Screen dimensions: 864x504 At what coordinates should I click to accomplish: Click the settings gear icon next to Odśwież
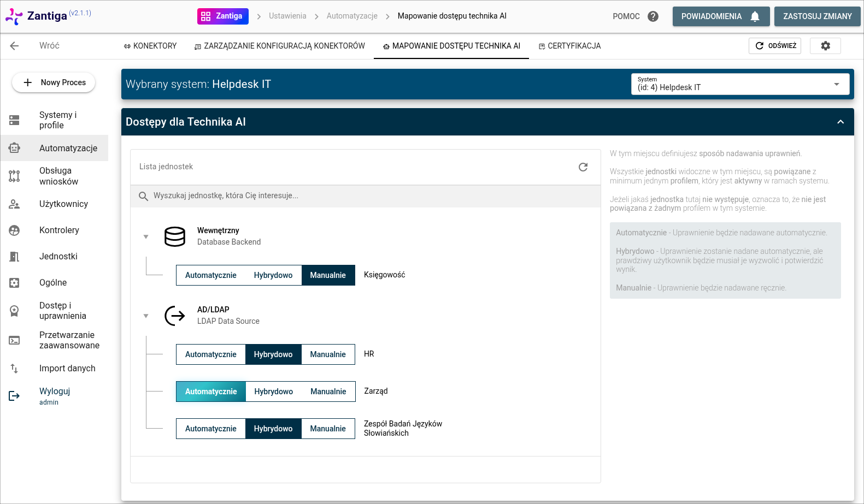(825, 46)
